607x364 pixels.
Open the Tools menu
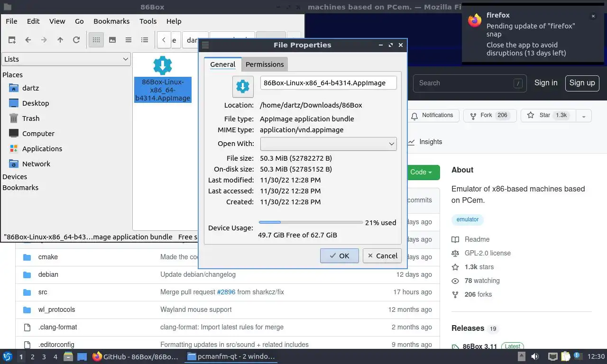(x=148, y=21)
